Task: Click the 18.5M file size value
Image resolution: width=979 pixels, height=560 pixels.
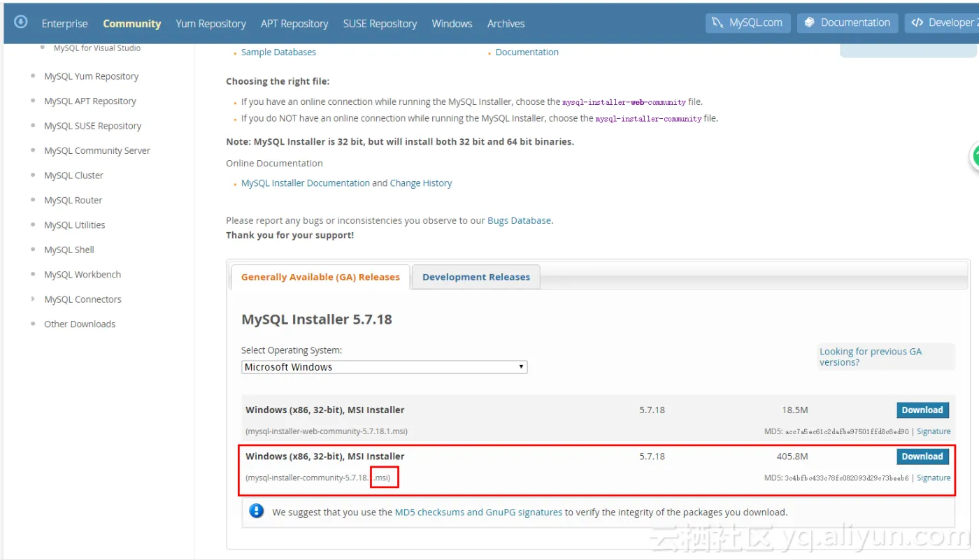Action: point(795,410)
